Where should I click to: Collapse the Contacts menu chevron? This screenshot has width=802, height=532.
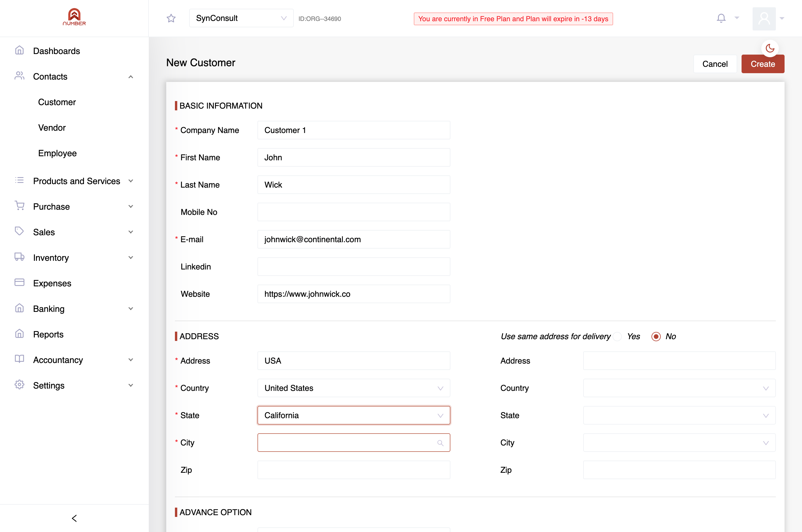[x=131, y=77]
